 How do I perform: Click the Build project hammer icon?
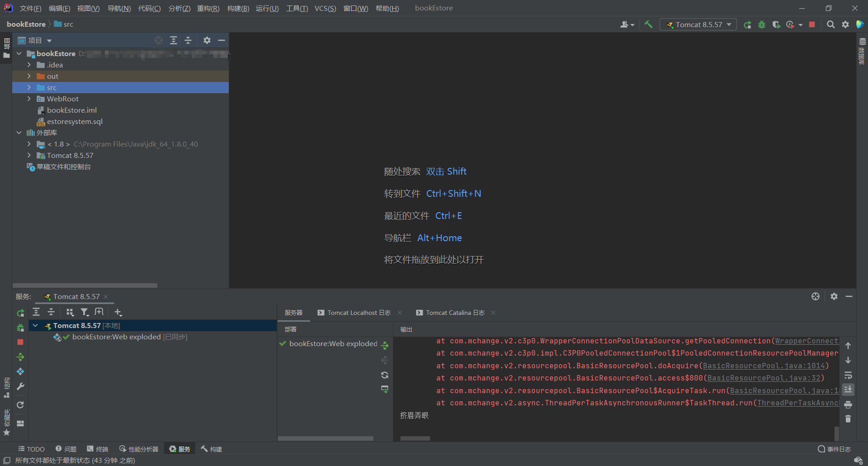(x=648, y=24)
